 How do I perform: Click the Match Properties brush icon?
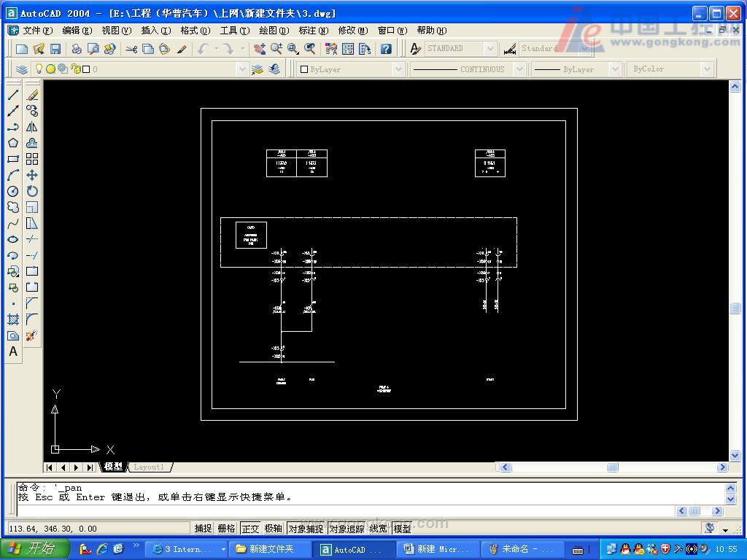[182, 49]
